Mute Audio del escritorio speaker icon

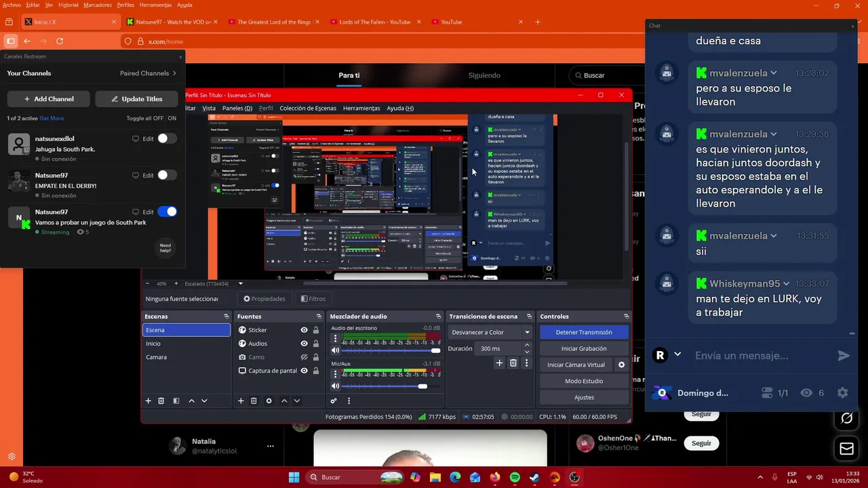click(x=335, y=350)
